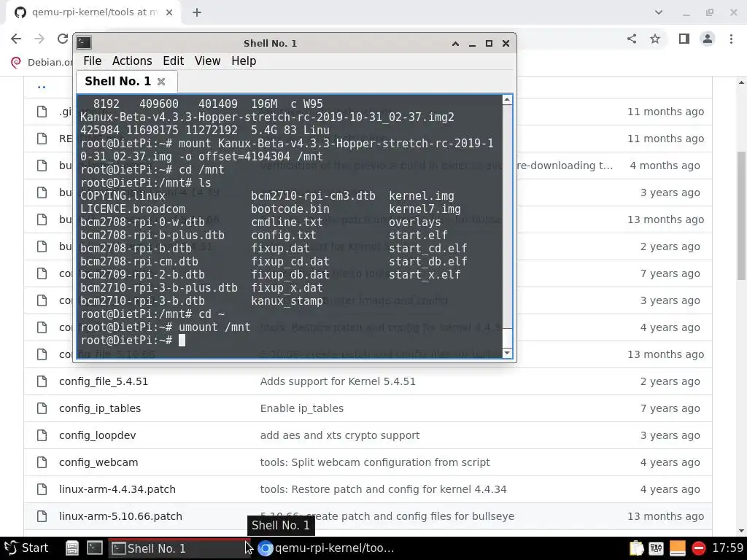Click the 17:59 taskbar clock
The width and height of the screenshot is (747, 560).
727,548
